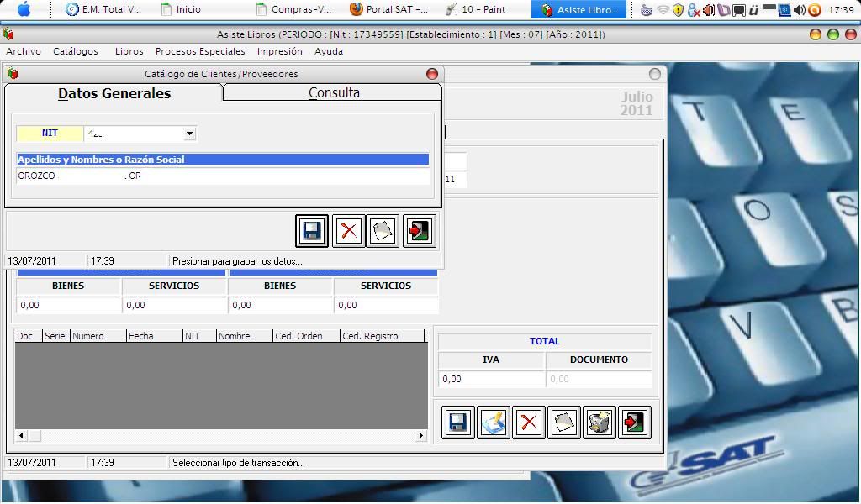
Task: Click the grid's horizontal scrollbar left arrow
Action: pos(21,435)
